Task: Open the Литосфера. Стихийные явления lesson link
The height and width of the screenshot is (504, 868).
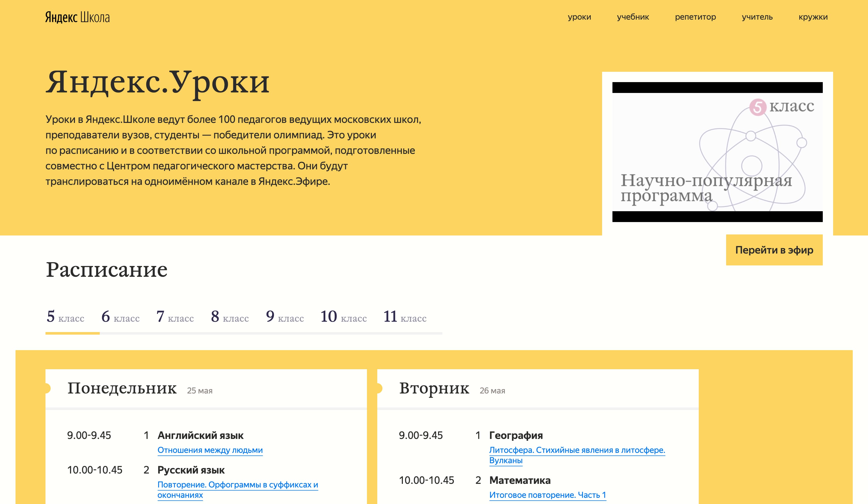Action: click(577, 455)
